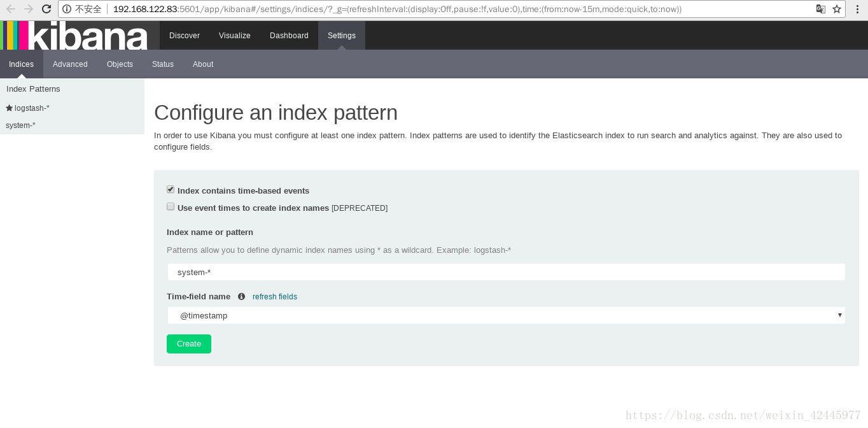Open the Objects sub-tab
Viewport: 868px width, 428px height.
[120, 64]
